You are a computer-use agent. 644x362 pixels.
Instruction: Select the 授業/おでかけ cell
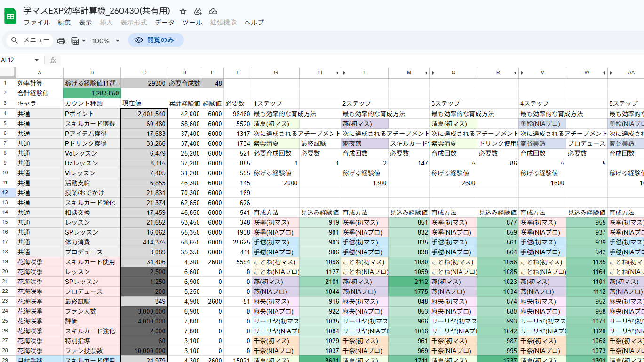coord(92,193)
